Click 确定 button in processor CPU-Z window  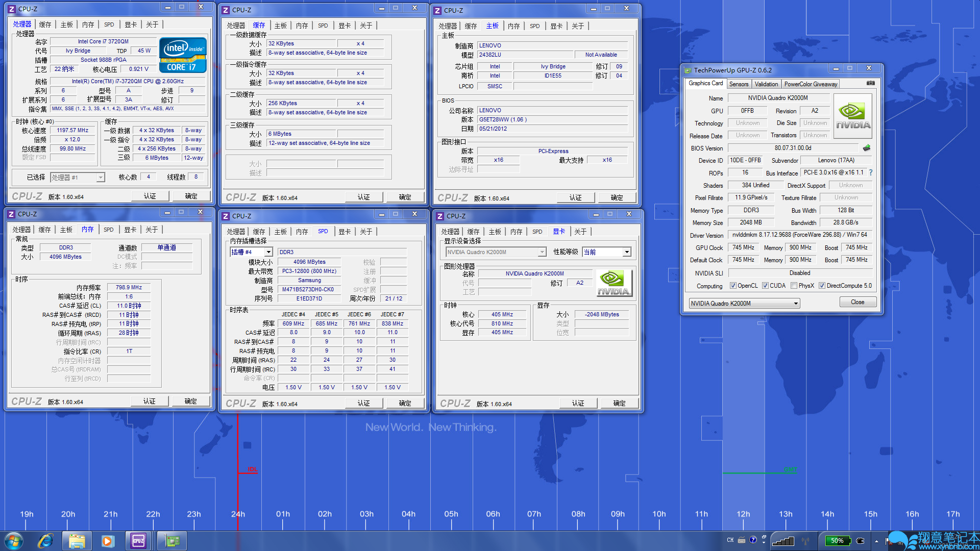[191, 196]
